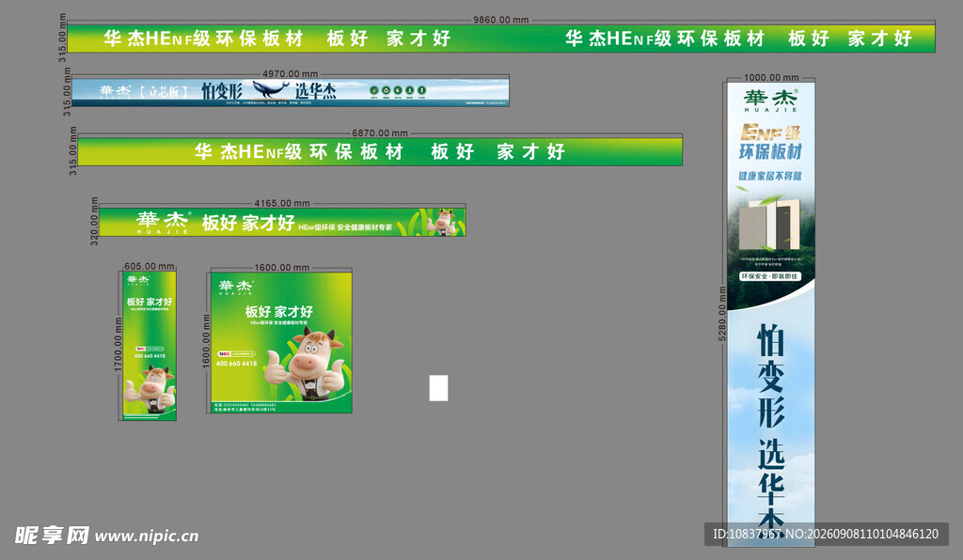
Task: Select the large vertical 怕变形 text
Action: pyautogui.click(x=771, y=376)
